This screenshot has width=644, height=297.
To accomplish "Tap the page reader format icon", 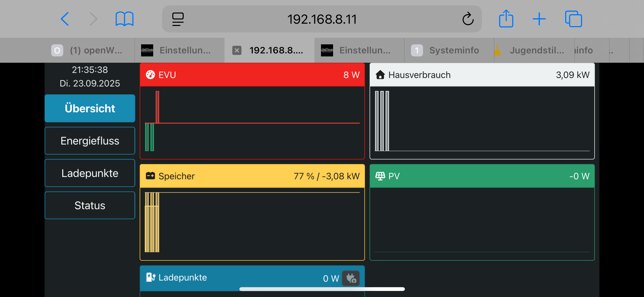I will click(178, 19).
